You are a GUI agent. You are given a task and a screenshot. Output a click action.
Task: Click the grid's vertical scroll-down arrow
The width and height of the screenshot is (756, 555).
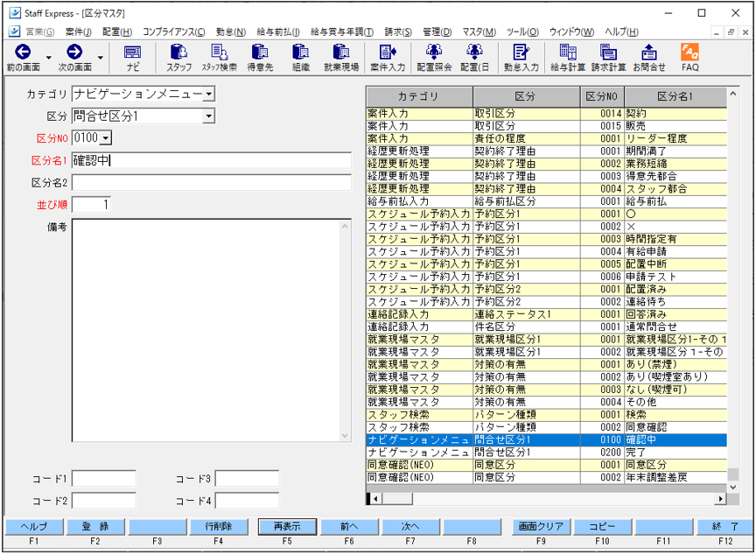point(733,487)
